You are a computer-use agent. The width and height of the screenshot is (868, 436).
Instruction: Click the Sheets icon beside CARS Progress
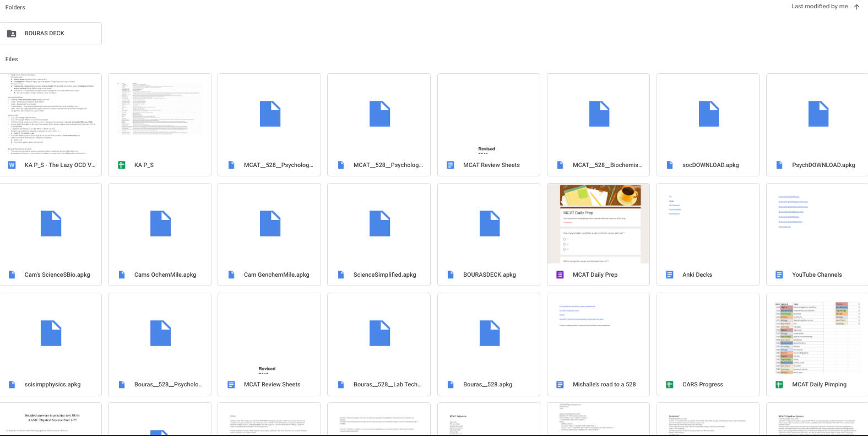[670, 384]
